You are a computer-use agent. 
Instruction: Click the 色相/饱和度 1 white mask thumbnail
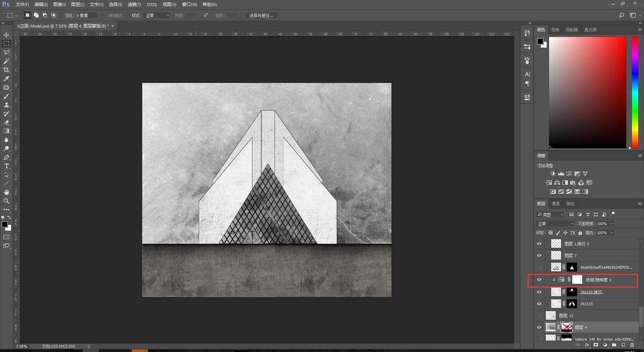(577, 279)
